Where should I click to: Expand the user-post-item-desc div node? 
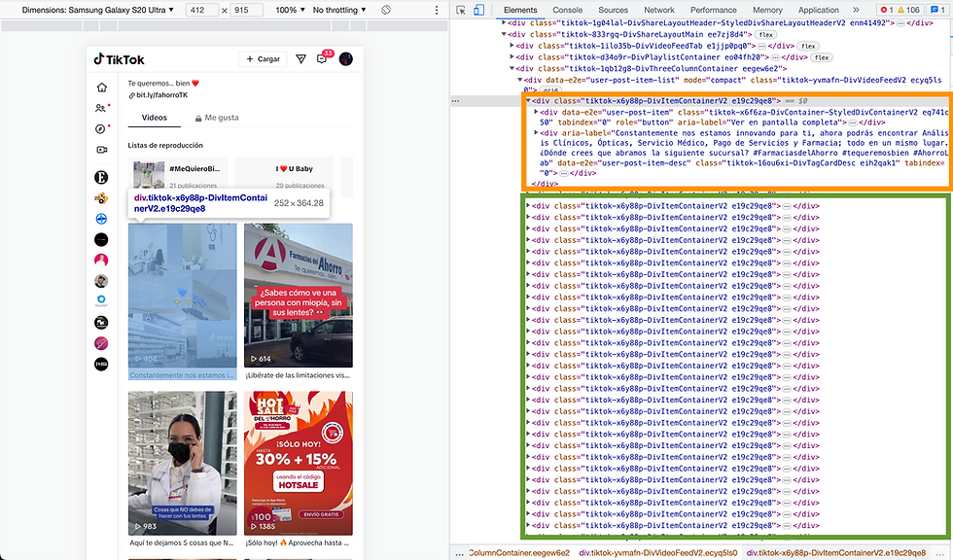click(x=536, y=132)
